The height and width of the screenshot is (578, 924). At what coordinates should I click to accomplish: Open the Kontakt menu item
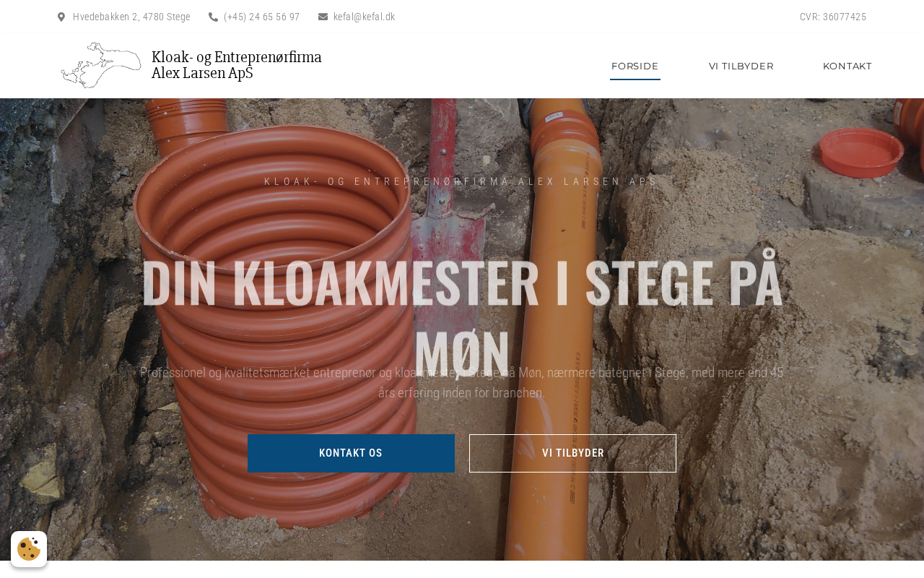coord(847,66)
